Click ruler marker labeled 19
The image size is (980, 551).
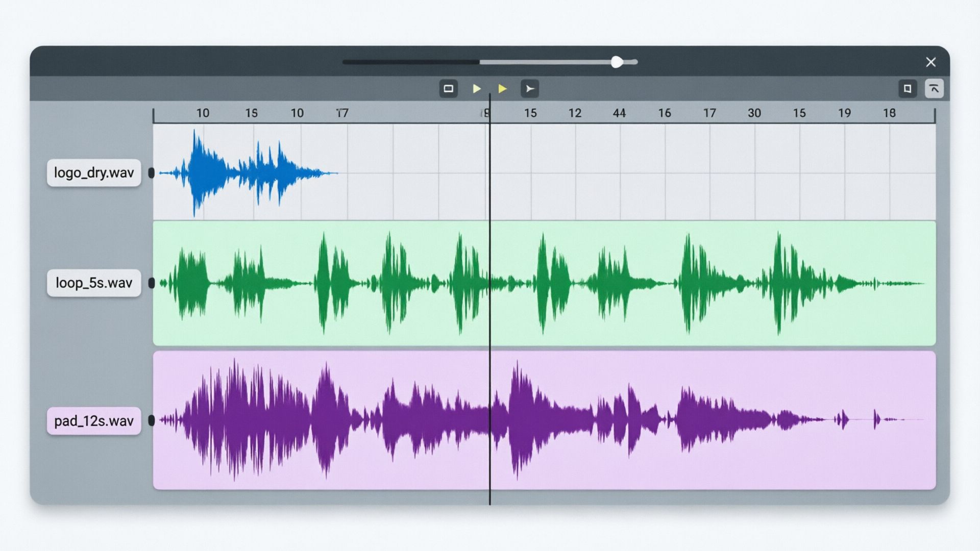[x=844, y=113]
